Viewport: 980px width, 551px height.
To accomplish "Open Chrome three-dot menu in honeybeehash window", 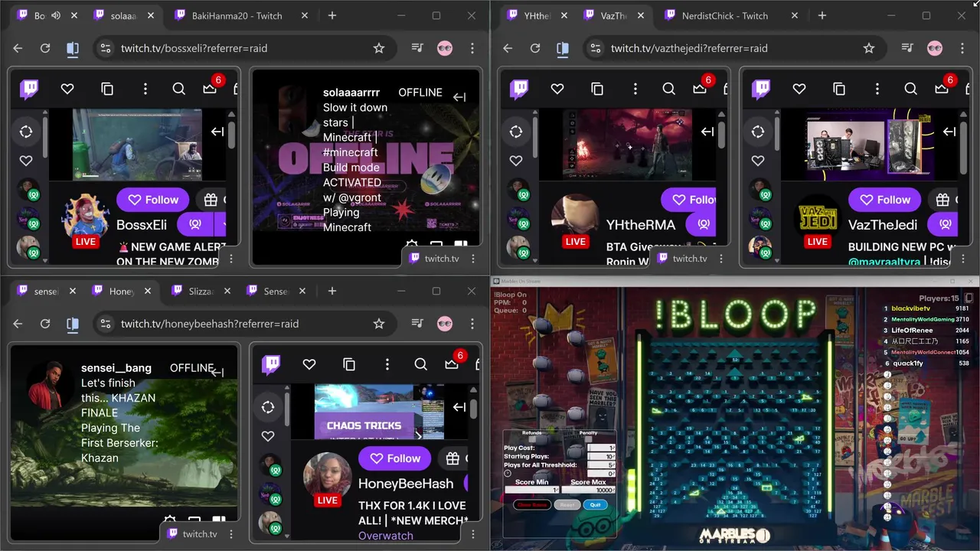I will point(472,324).
